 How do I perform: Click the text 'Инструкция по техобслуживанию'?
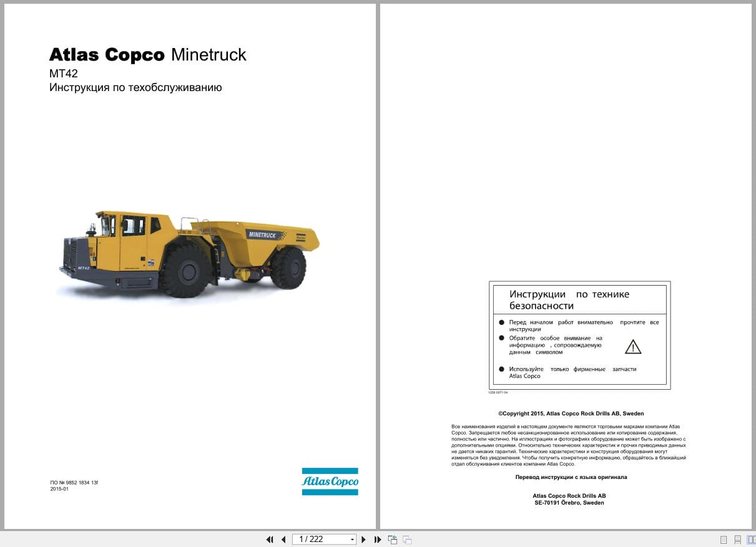(x=135, y=87)
